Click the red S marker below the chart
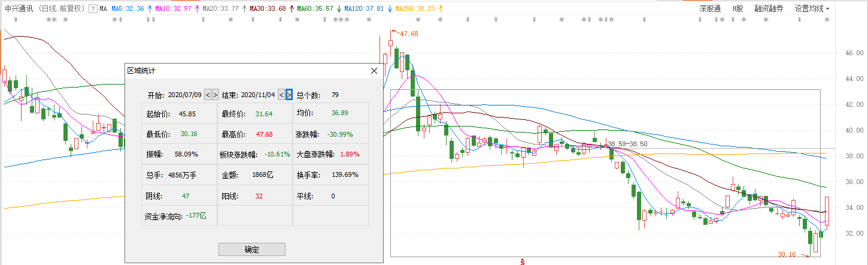Image resolution: width=868 pixels, height=265 pixels. point(523,262)
